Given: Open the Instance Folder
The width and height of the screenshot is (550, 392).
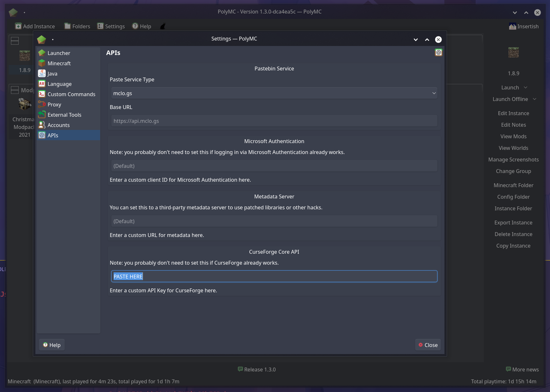Looking at the screenshot, I should (514, 208).
